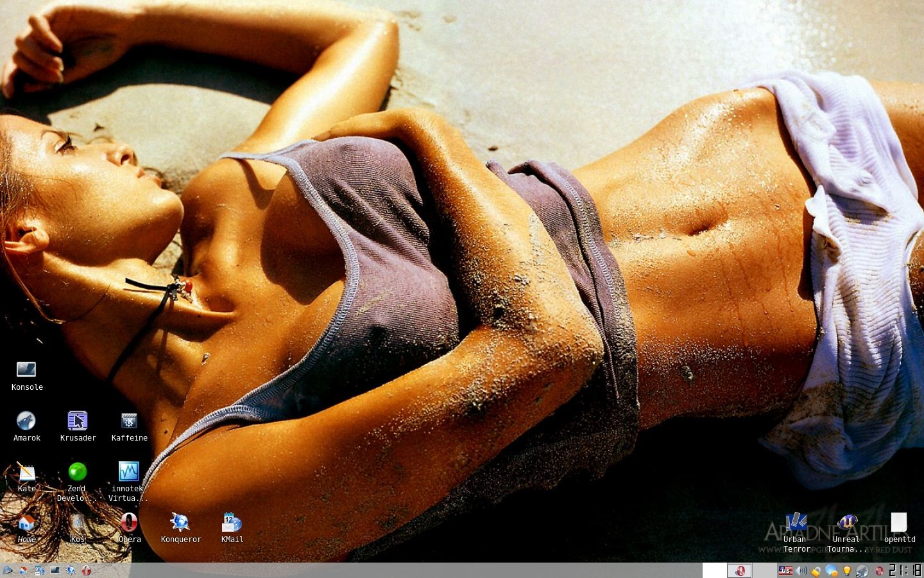Launch Amarok from the desktop

point(26,426)
